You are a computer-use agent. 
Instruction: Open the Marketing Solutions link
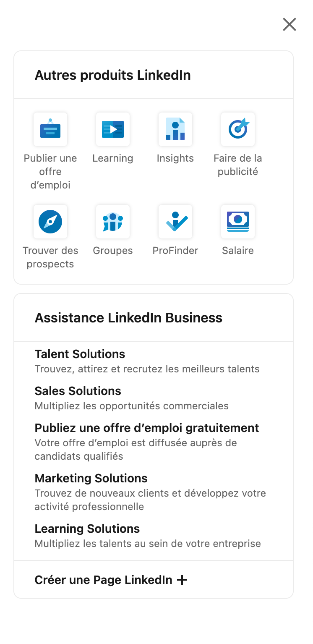tap(91, 478)
